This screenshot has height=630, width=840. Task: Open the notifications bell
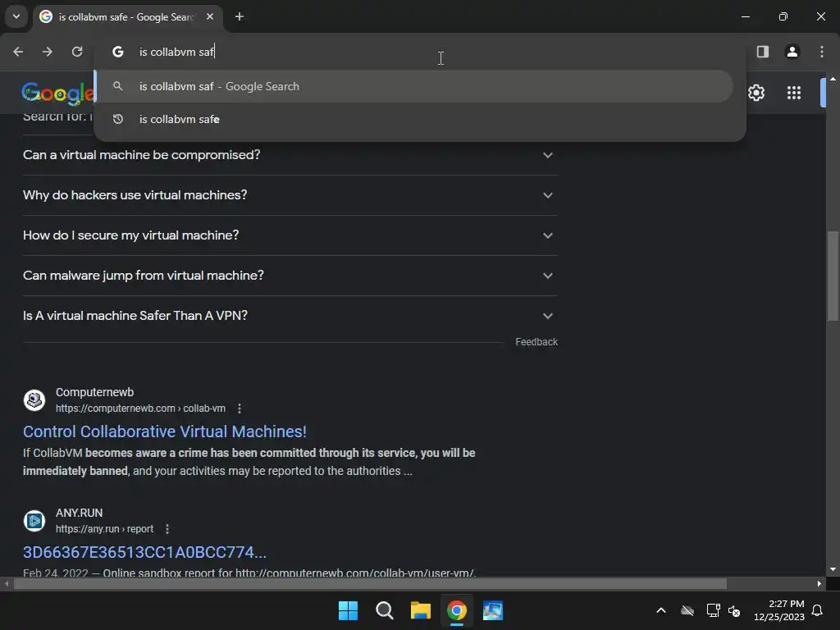[x=817, y=610]
